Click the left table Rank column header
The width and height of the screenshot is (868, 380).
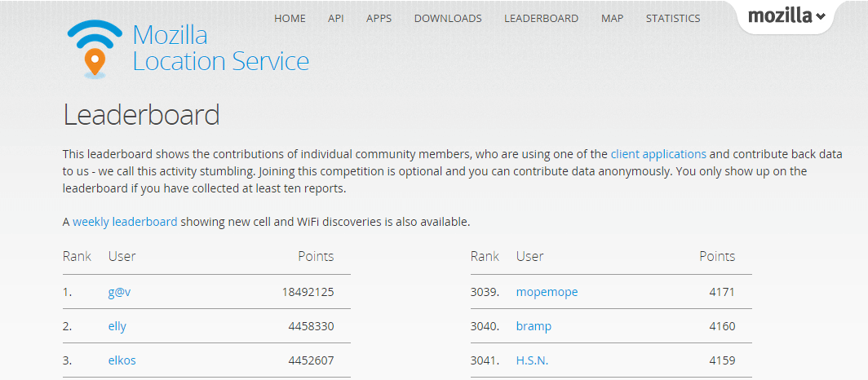point(77,256)
